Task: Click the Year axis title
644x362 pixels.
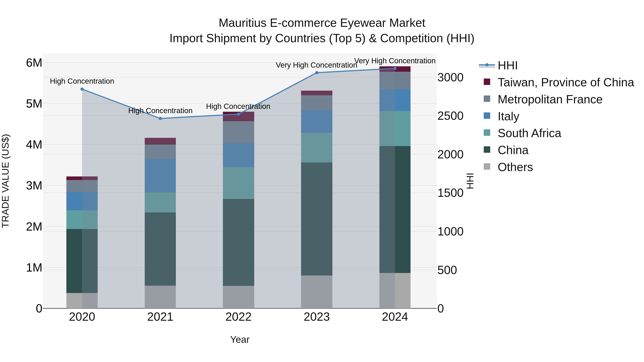Action: click(240, 339)
